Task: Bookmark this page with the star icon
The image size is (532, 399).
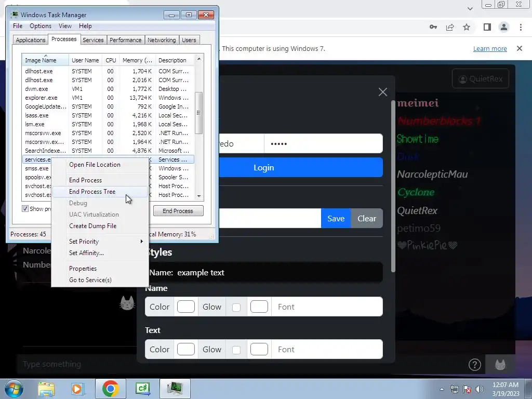Action: [x=467, y=27]
